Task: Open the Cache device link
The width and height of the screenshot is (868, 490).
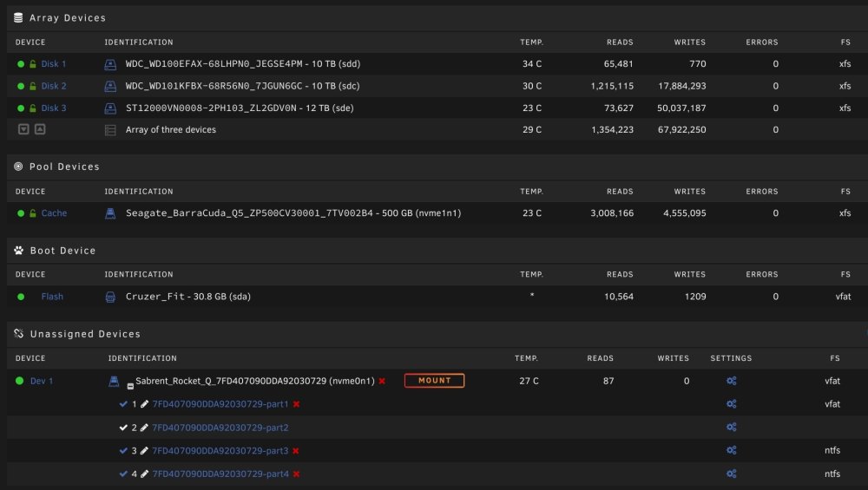Action: coord(54,213)
